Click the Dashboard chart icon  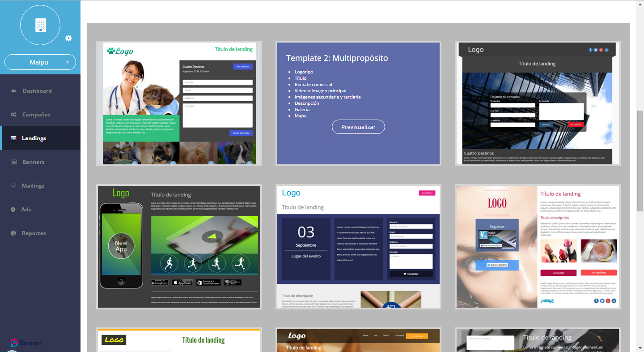coord(13,91)
